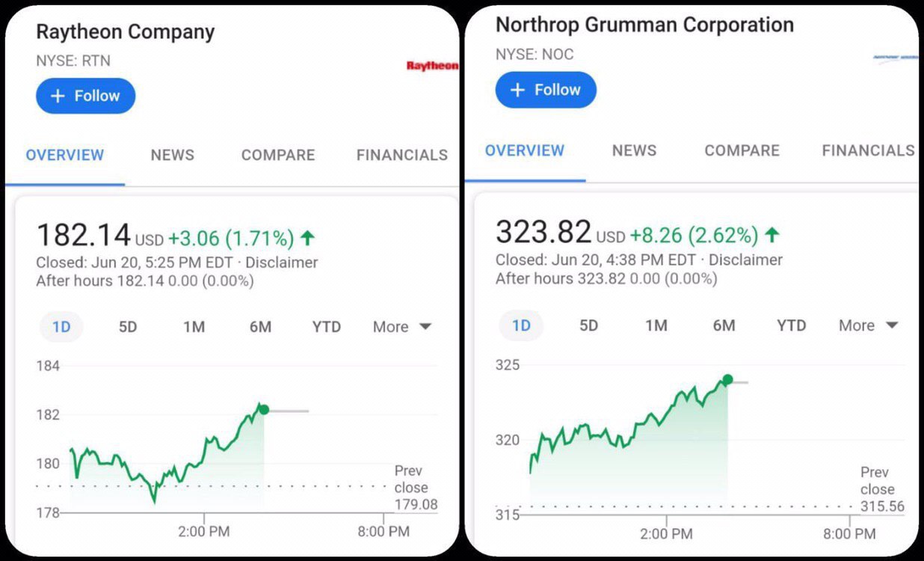Follow Northrop Grumman Corporation stock
The width and height of the screenshot is (924, 561).
pyautogui.click(x=546, y=91)
